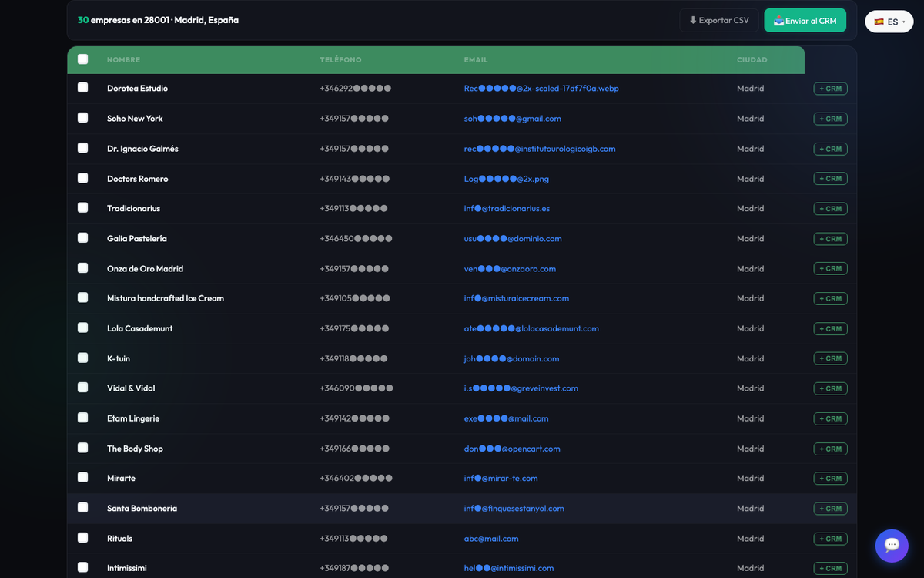The image size is (924, 578).
Task: Click Mistura ice cream email address
Action: tap(516, 298)
